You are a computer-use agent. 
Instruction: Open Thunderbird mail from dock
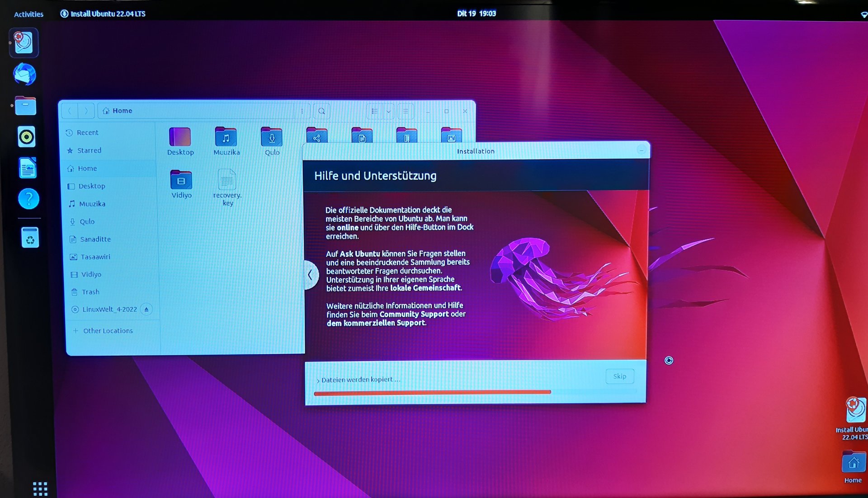tap(24, 75)
